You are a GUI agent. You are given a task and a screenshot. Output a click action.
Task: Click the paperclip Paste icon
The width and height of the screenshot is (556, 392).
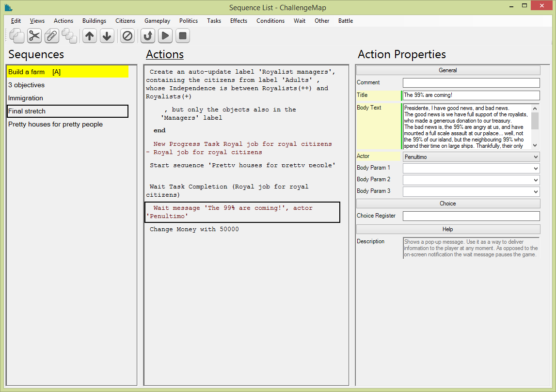pyautogui.click(x=51, y=36)
